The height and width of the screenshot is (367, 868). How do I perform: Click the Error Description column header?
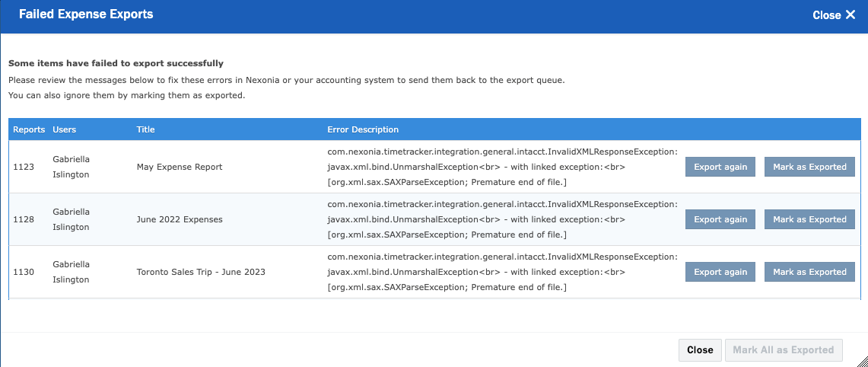363,129
